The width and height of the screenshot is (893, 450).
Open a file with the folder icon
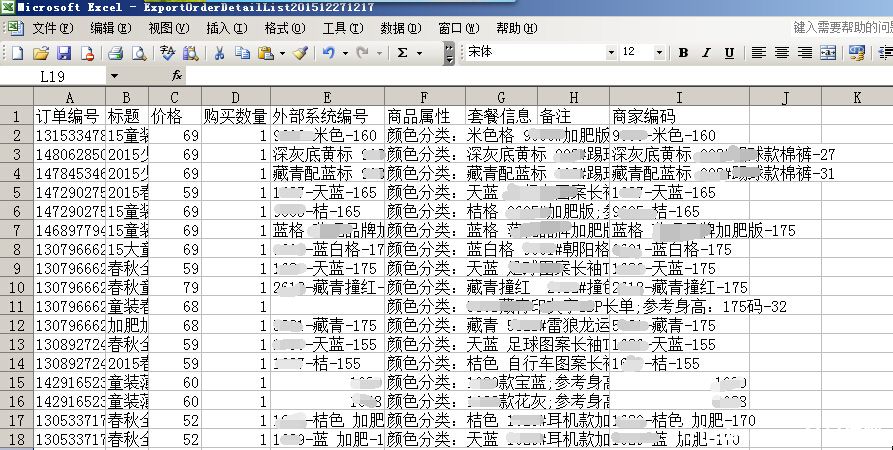pyautogui.click(x=40, y=53)
